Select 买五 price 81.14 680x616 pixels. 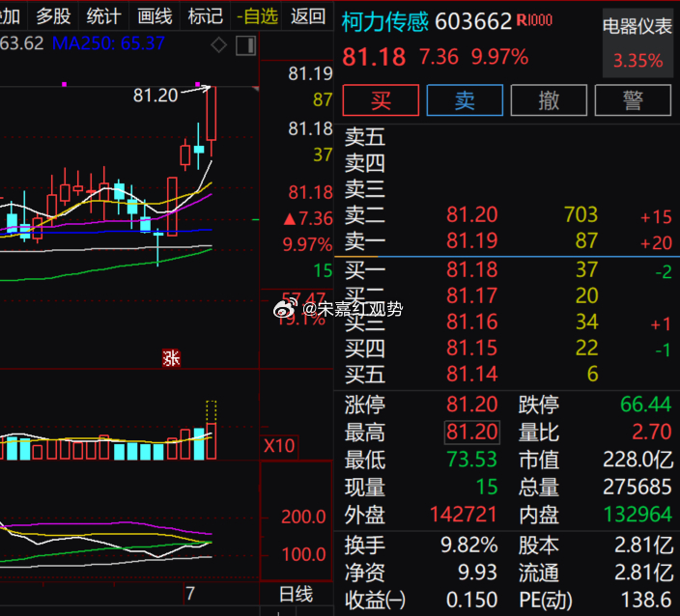pos(472,374)
